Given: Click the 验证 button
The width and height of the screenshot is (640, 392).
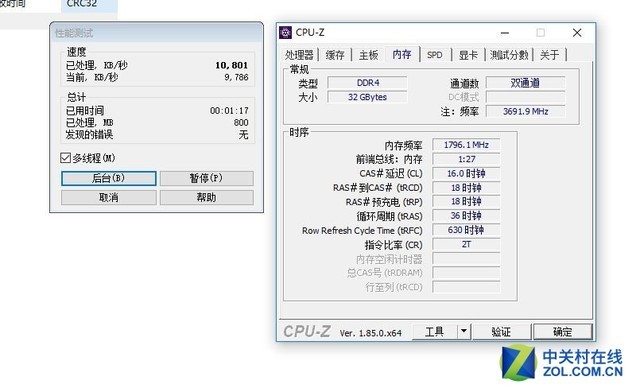Looking at the screenshot, I should click(502, 332).
